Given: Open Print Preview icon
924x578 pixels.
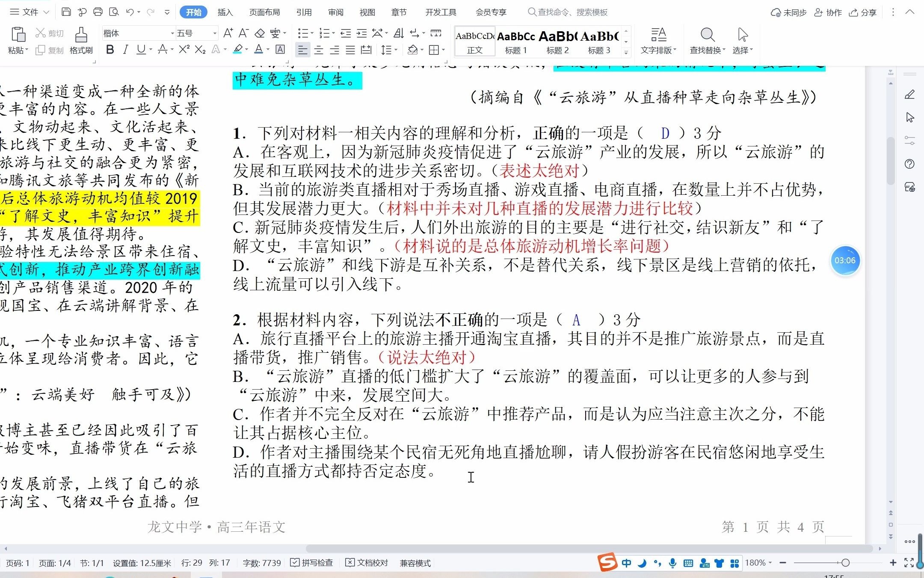Looking at the screenshot, I should click(x=114, y=12).
